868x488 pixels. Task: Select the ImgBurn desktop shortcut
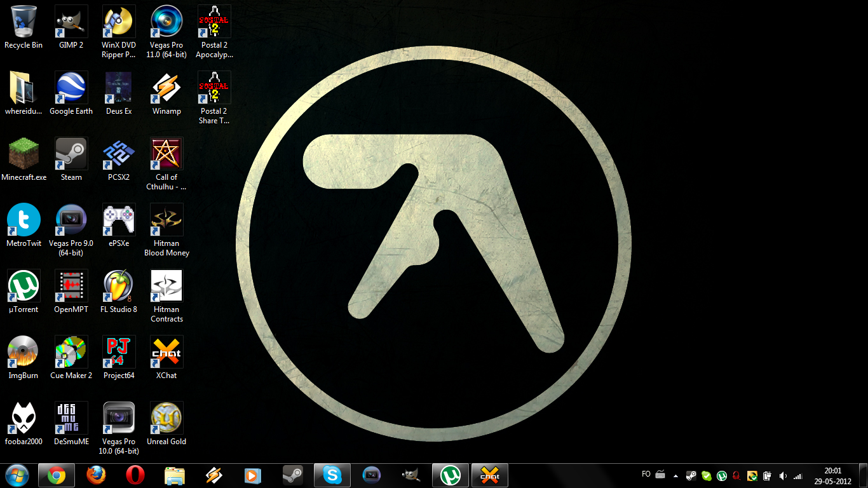[24, 358]
